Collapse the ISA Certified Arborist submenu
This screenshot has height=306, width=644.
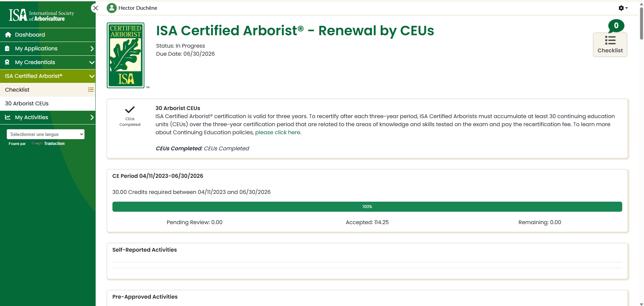coord(92,76)
